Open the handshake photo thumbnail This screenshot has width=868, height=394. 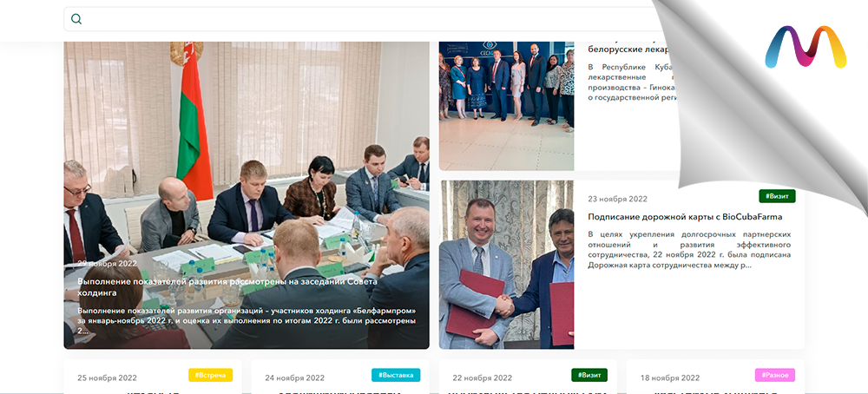(507, 265)
